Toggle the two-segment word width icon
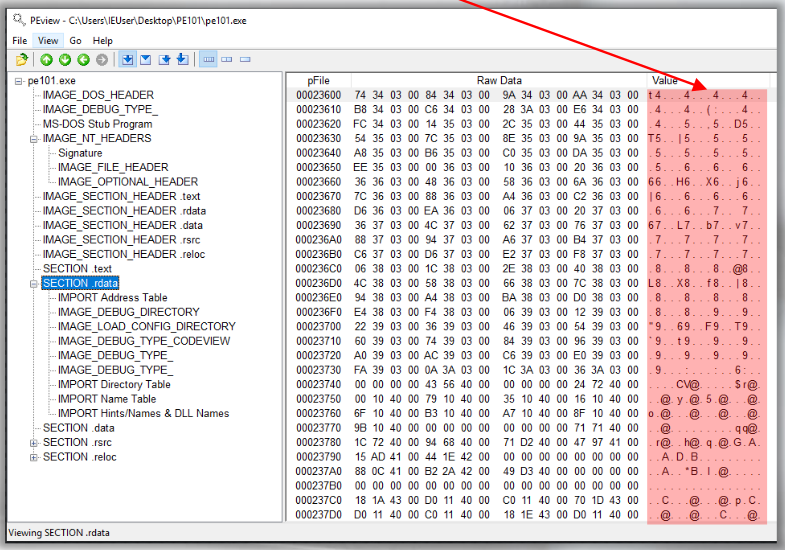 point(227,60)
